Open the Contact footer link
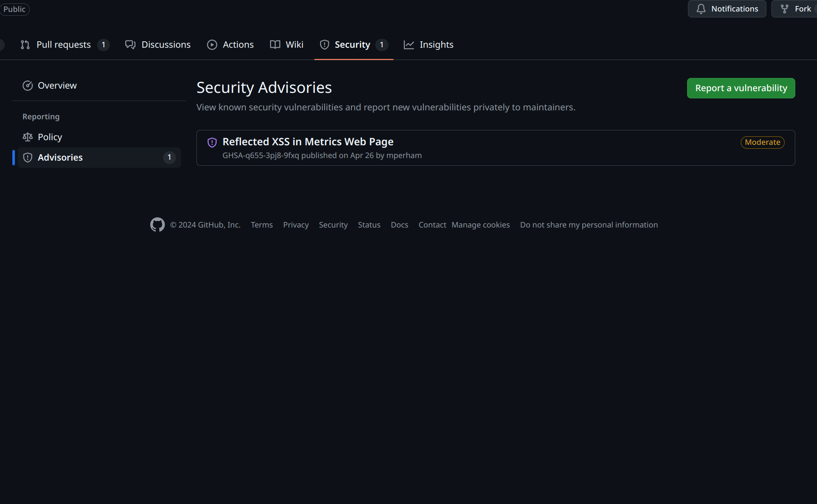Viewport: 817px width, 504px height. point(432,225)
